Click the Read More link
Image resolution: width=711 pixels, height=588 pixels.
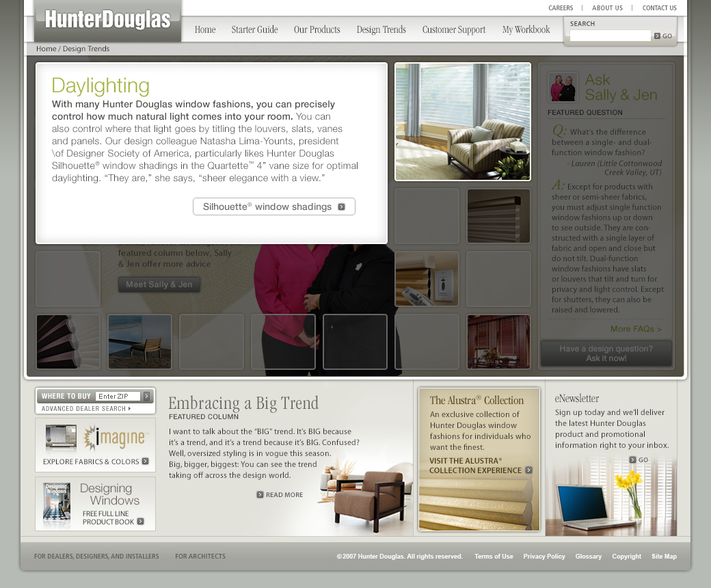coord(284,494)
